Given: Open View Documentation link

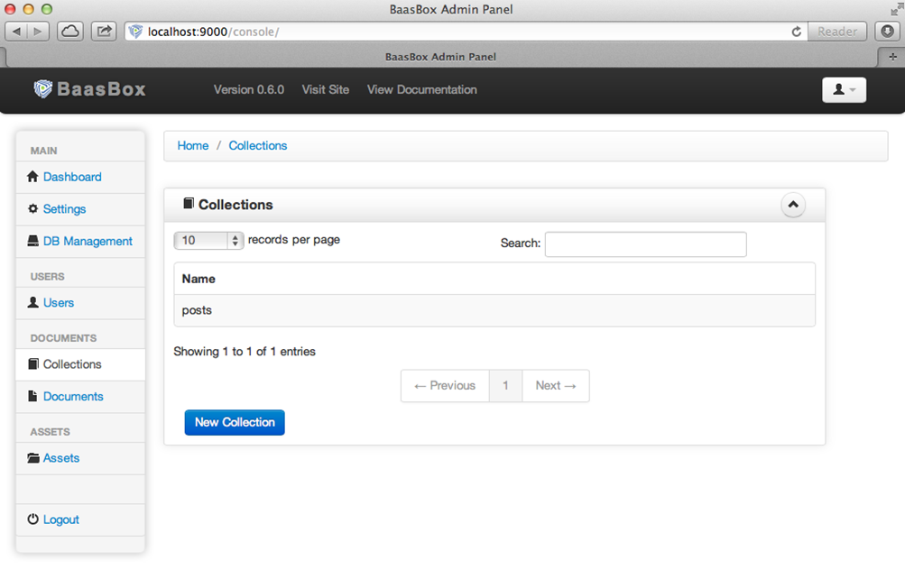Looking at the screenshot, I should click(422, 89).
